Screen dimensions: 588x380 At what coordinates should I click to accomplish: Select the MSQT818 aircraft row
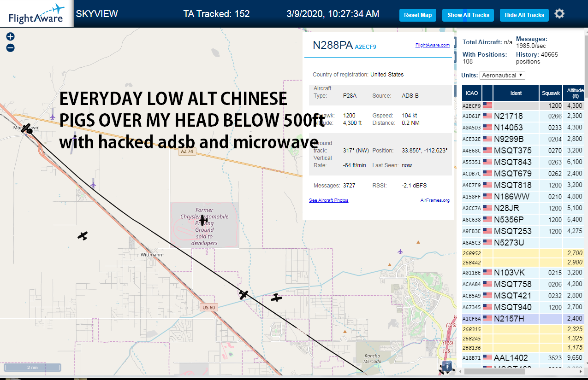click(523, 185)
